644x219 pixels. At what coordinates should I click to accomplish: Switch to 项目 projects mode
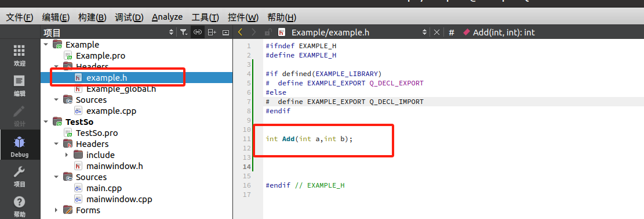(x=20, y=177)
